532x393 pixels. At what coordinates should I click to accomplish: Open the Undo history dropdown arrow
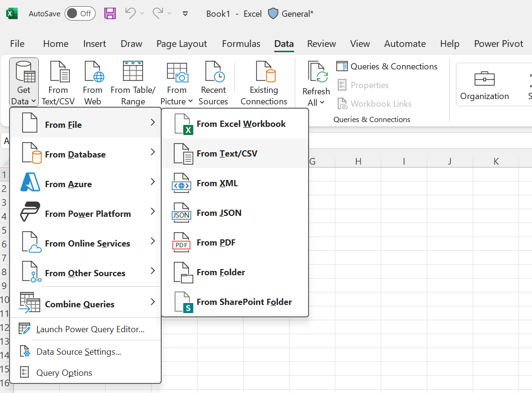tap(142, 13)
